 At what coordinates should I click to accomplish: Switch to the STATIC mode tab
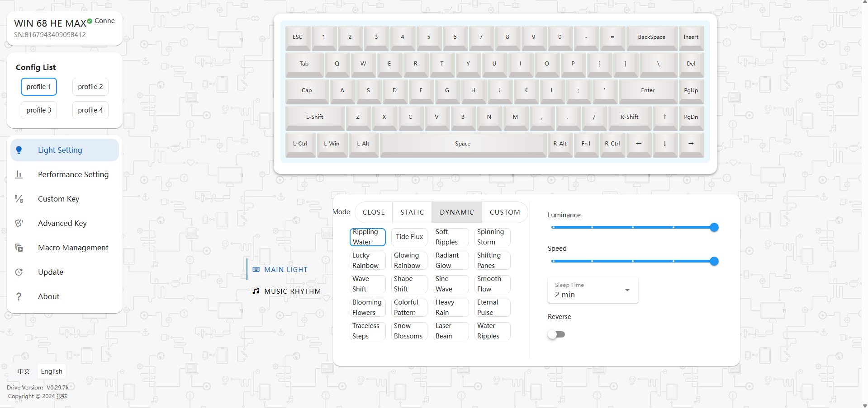click(412, 212)
